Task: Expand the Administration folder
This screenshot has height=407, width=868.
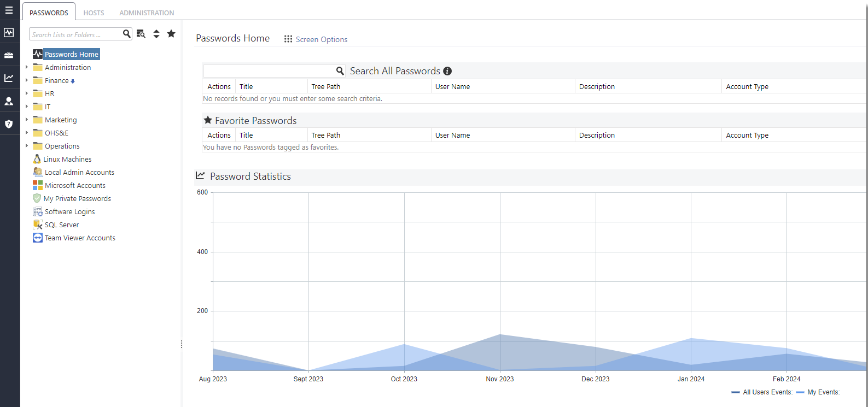Action: click(26, 67)
